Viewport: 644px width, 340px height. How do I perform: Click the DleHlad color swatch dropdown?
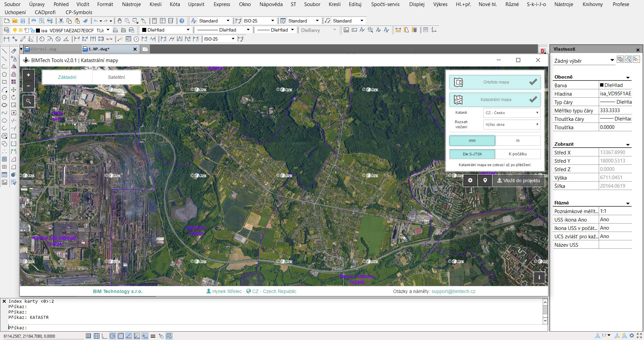tap(166, 30)
